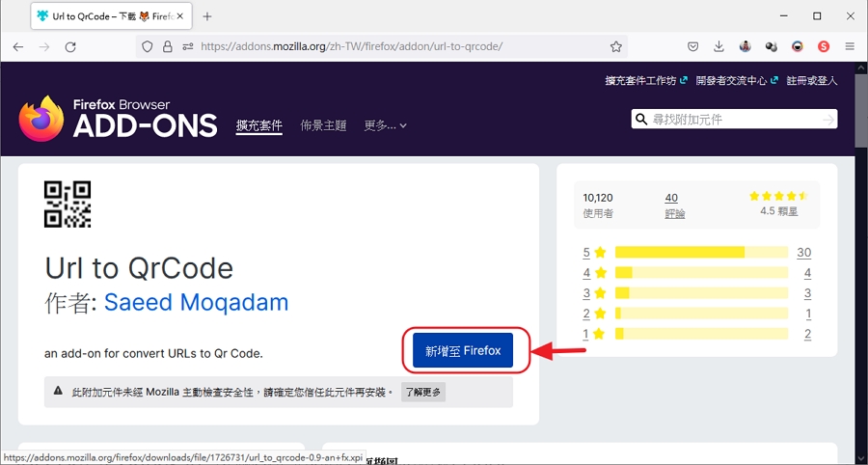Bookmark this page with the star icon

[616, 47]
